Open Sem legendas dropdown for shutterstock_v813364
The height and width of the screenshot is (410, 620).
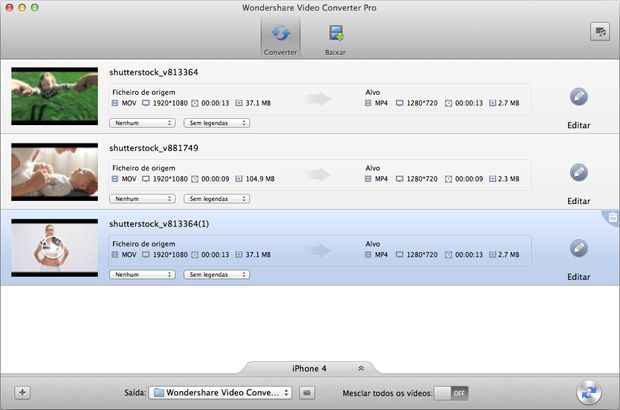(x=216, y=123)
